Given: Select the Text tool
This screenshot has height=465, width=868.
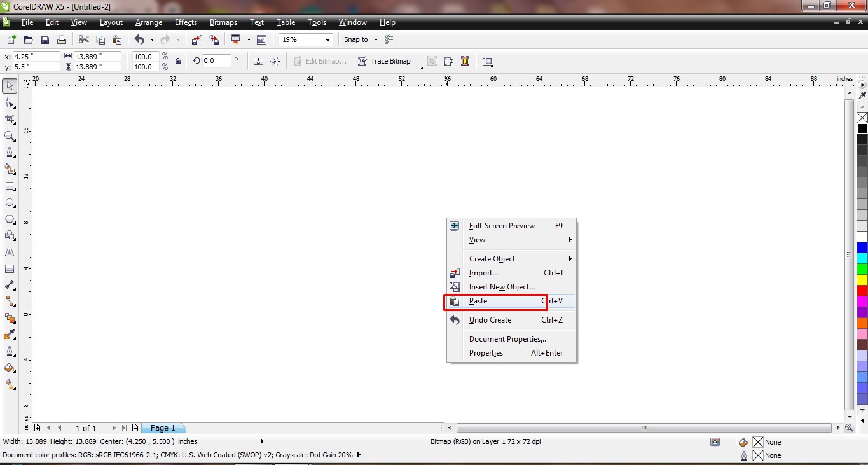Looking at the screenshot, I should coord(10,252).
